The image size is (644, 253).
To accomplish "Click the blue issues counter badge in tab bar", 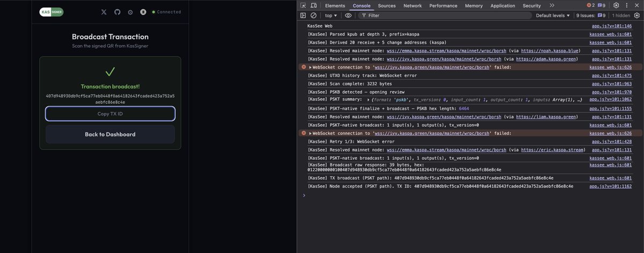I will pyautogui.click(x=602, y=5).
